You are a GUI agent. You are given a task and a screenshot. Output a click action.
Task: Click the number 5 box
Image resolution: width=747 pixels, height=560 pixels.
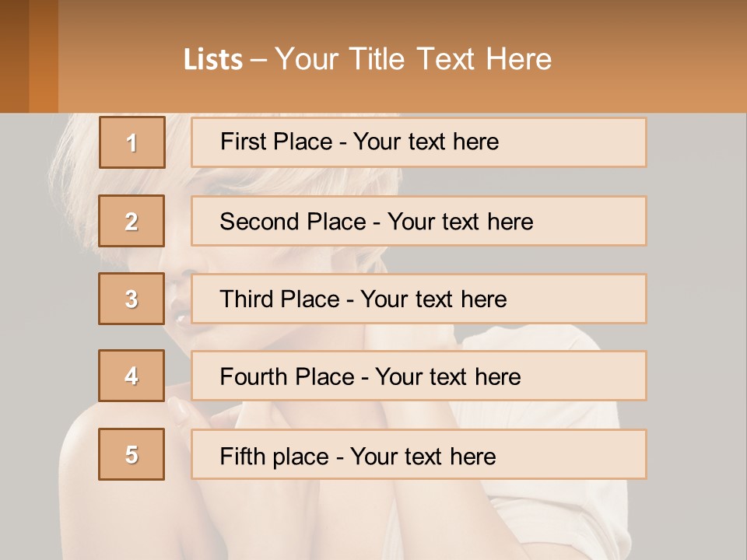coord(132,454)
